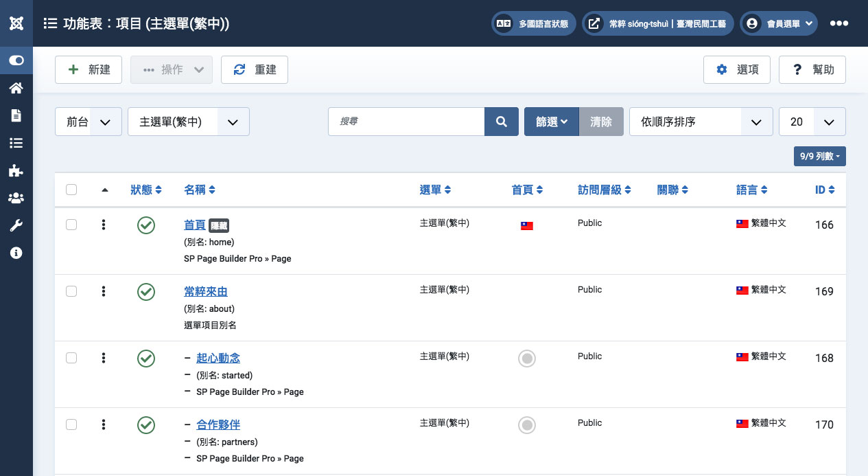Screen dimensions: 868x476
Task: Open the Components puzzle sidebar icon
Action: point(16,171)
